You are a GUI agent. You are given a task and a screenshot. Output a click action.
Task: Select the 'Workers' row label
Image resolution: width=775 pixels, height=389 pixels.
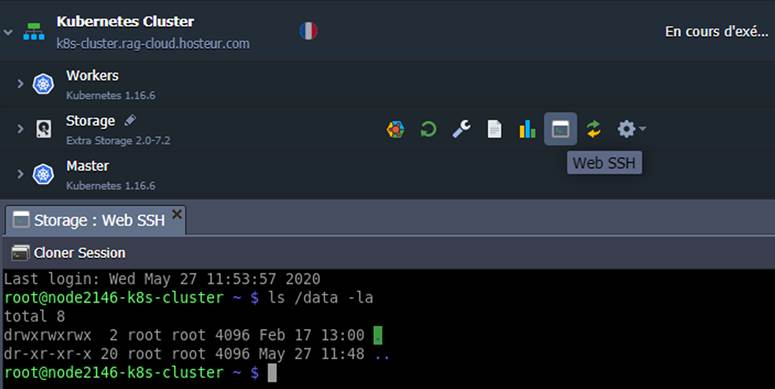pyautogui.click(x=92, y=76)
